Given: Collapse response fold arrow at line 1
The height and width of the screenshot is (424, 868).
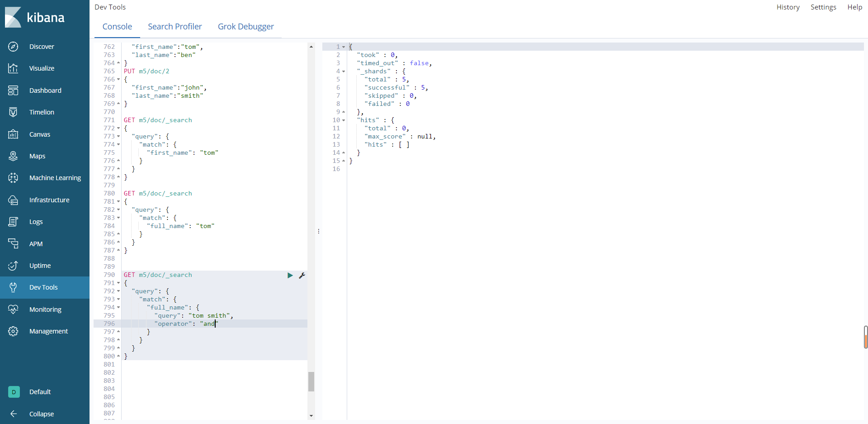Looking at the screenshot, I should click(x=344, y=47).
